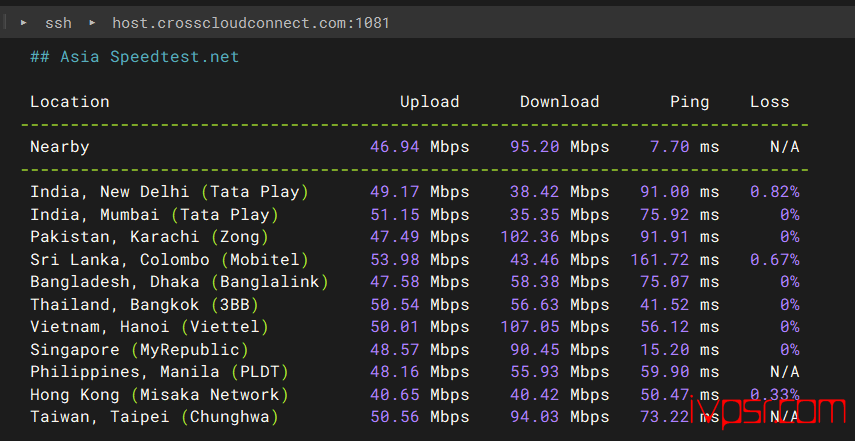Click 'Hong Kong (Misaka Network)' row
The width and height of the screenshot is (855, 441).
(415, 394)
